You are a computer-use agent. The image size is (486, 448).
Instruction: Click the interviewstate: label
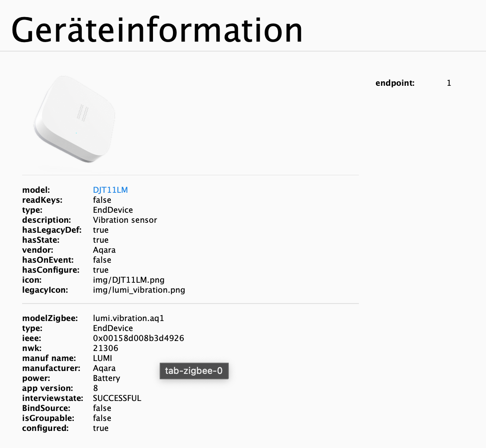coord(53,398)
